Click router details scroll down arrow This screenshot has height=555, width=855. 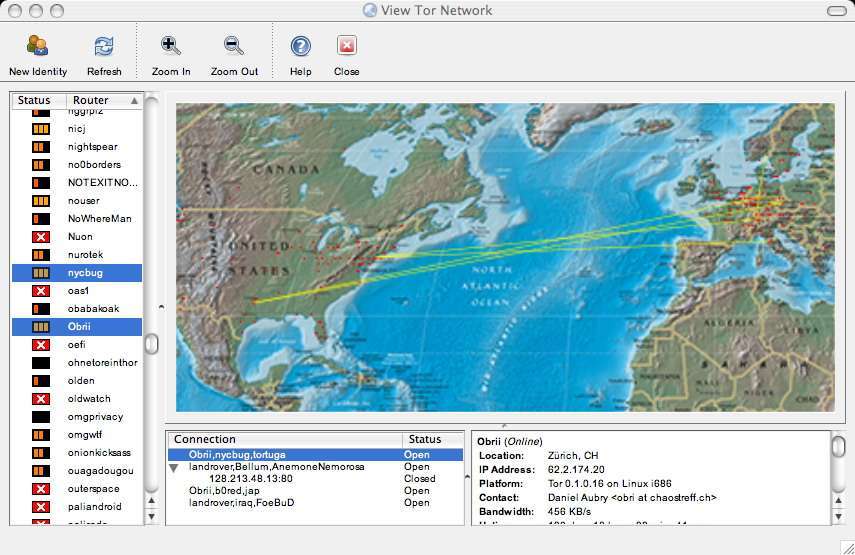[839, 516]
